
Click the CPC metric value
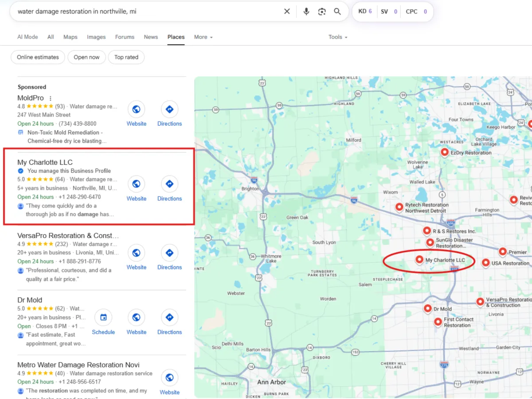[x=425, y=12]
